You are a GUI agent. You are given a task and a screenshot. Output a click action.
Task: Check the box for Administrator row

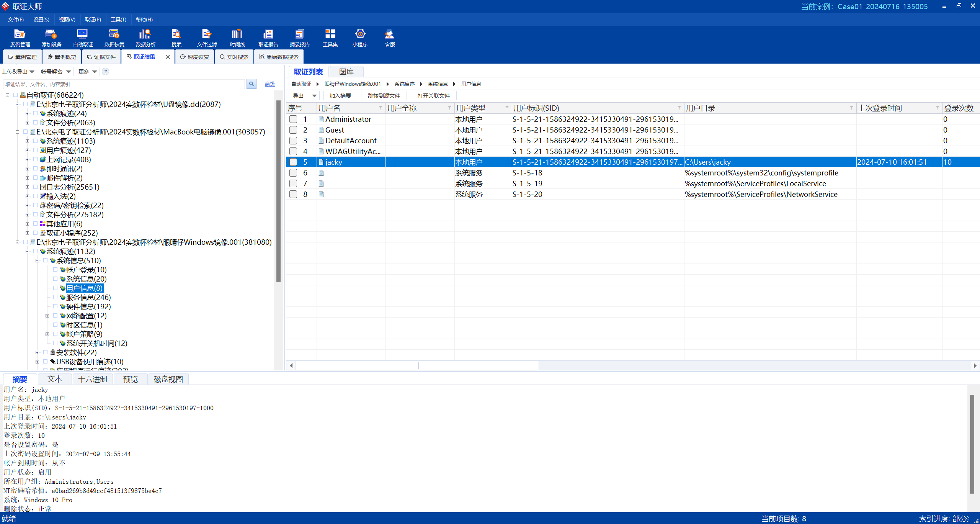point(293,119)
